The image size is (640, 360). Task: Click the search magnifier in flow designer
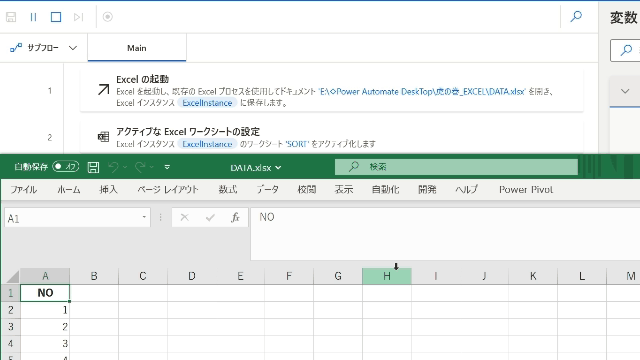pos(576,16)
